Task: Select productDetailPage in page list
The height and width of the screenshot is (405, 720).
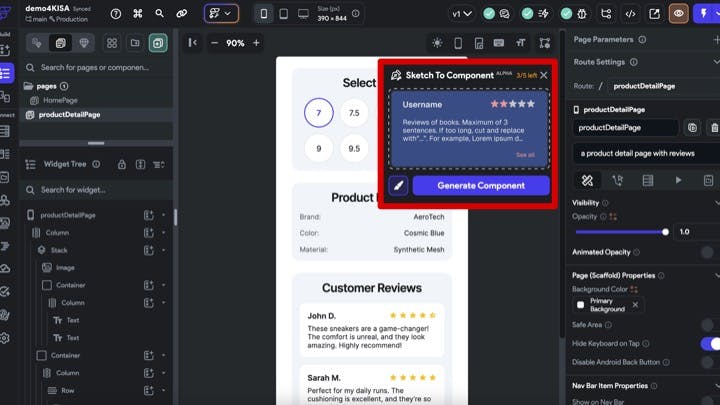Action: (x=69, y=115)
